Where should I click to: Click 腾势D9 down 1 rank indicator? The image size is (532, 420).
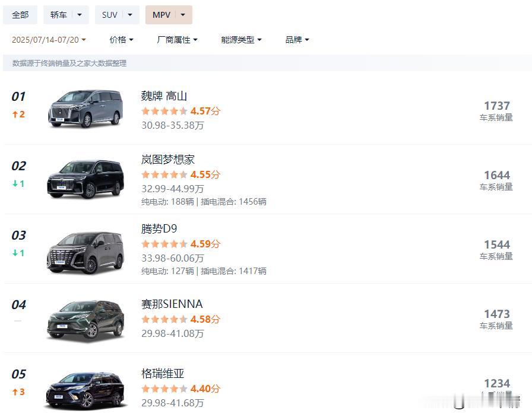[18, 253]
